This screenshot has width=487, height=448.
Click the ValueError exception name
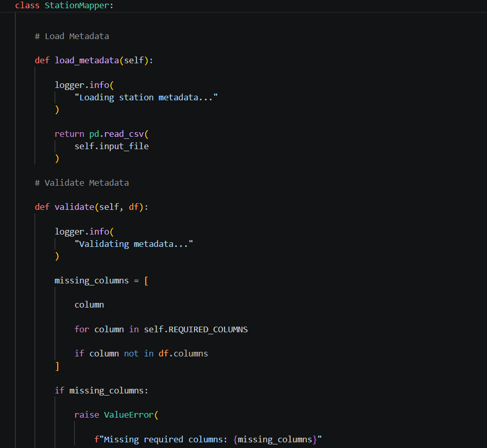coord(129,415)
